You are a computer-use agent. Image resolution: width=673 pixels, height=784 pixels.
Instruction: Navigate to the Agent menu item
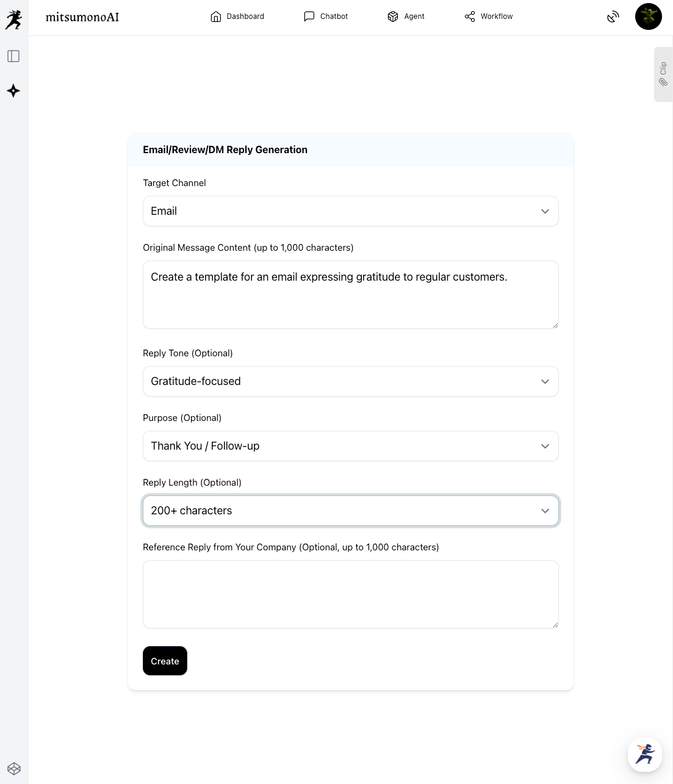(406, 16)
